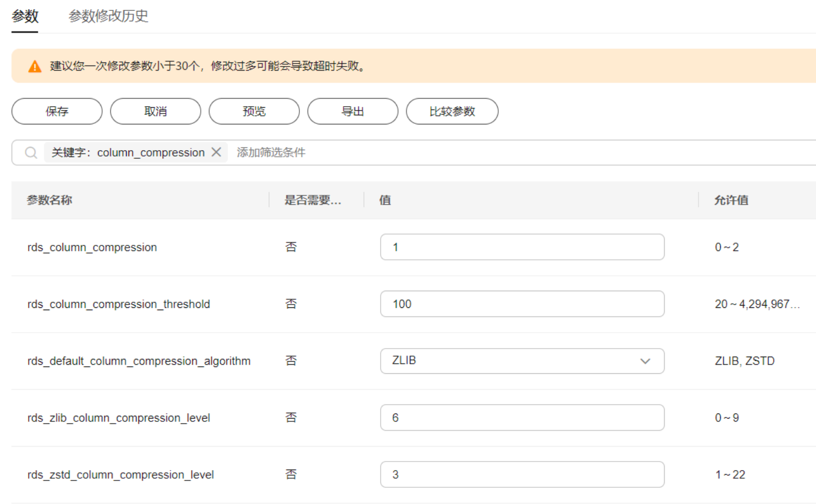Open 比较参数 comparison
The image size is (816, 504).
click(x=452, y=111)
